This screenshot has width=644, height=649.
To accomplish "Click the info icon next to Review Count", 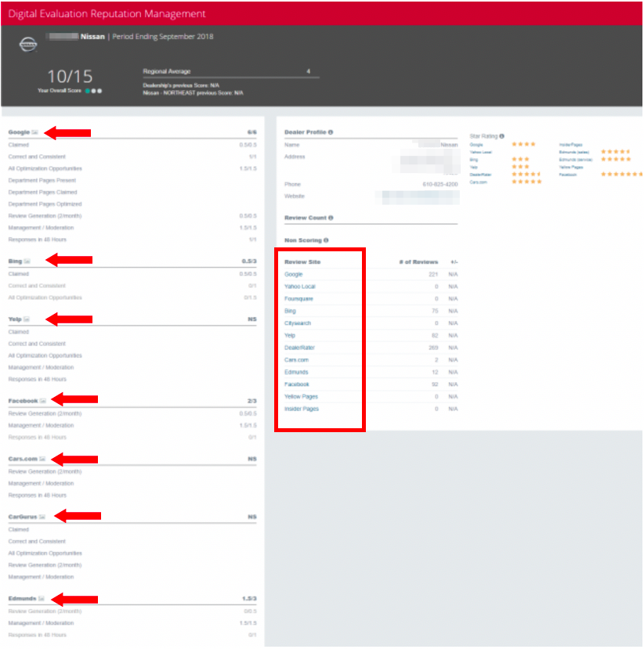I will pyautogui.click(x=331, y=218).
